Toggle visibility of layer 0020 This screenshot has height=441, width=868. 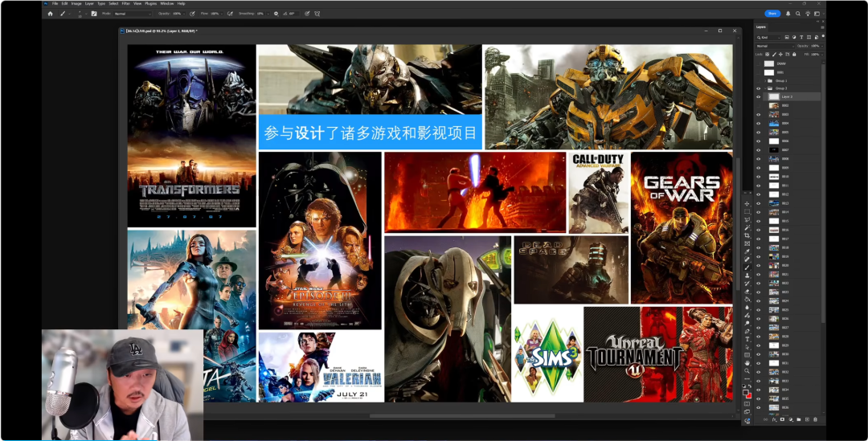(759, 265)
